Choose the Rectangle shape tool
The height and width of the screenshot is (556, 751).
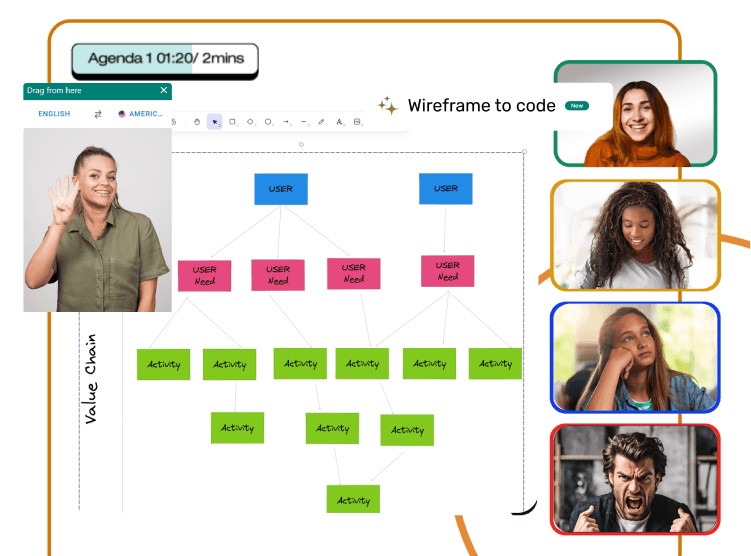(x=232, y=122)
